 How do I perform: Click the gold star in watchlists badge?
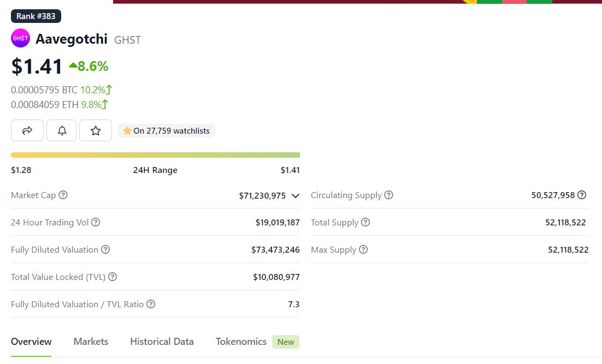[127, 131]
